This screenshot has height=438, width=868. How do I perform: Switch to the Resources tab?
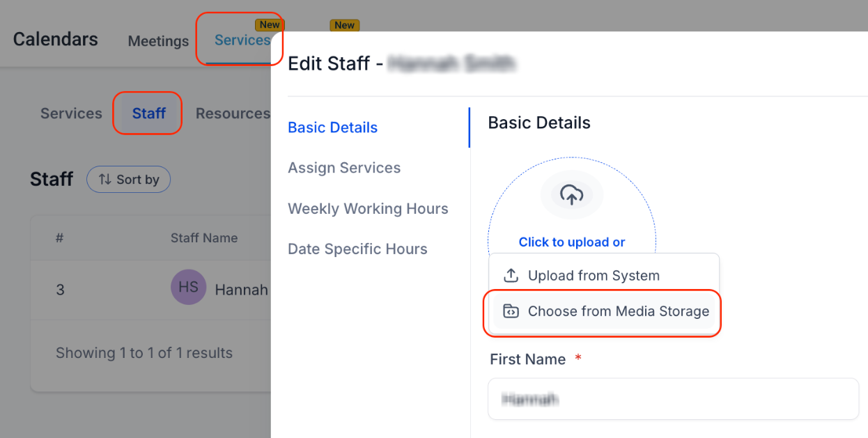pyautogui.click(x=233, y=113)
